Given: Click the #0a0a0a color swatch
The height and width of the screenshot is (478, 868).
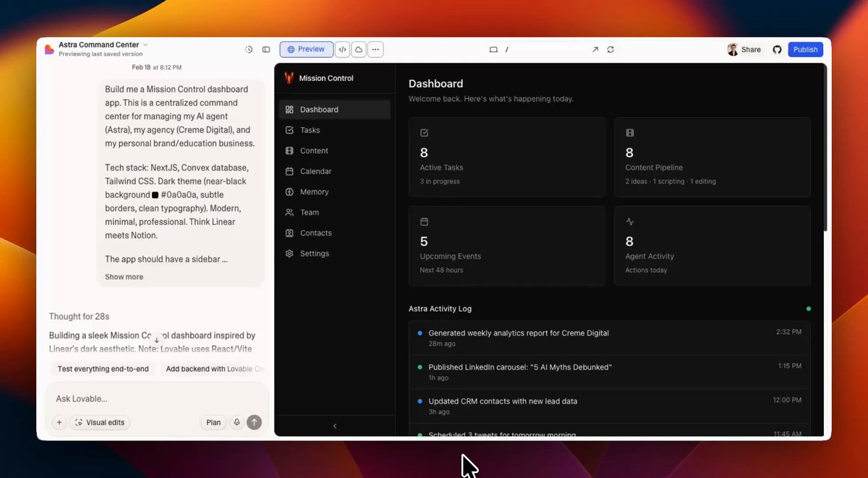Looking at the screenshot, I should pos(156,195).
